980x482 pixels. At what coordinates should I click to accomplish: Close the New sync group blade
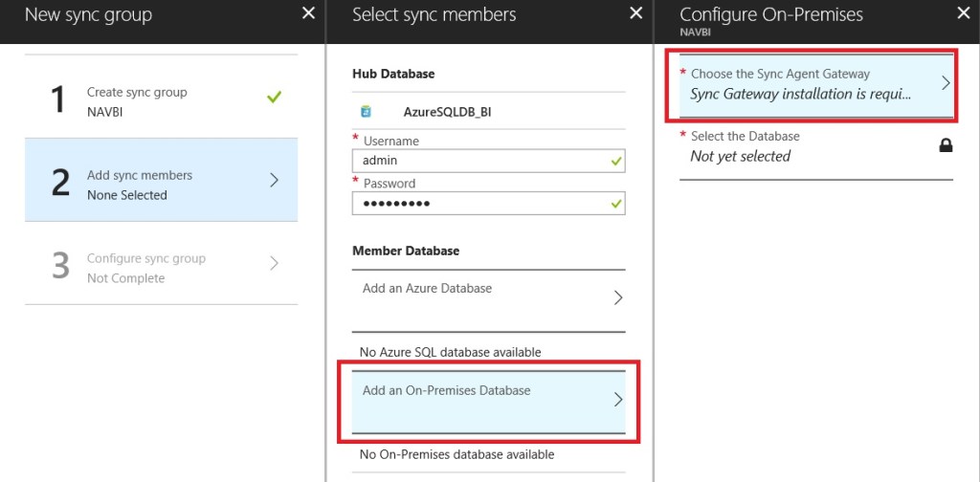[309, 13]
